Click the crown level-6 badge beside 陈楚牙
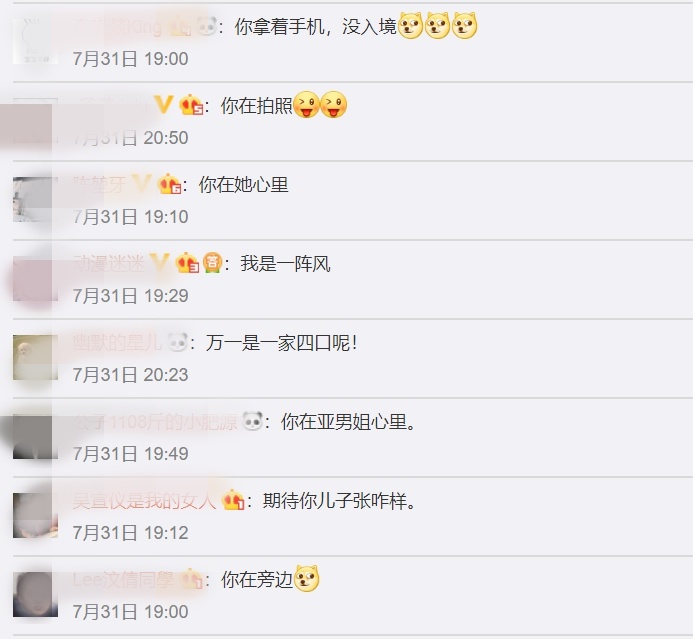The width and height of the screenshot is (693, 639). click(x=169, y=184)
